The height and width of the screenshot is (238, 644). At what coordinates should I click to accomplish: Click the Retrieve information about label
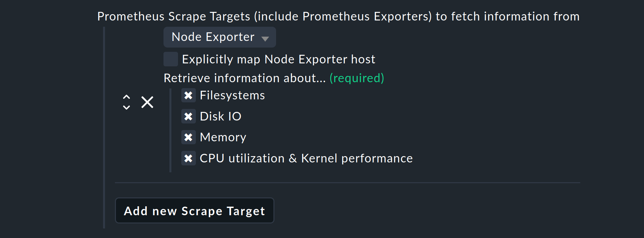pyautogui.click(x=244, y=78)
